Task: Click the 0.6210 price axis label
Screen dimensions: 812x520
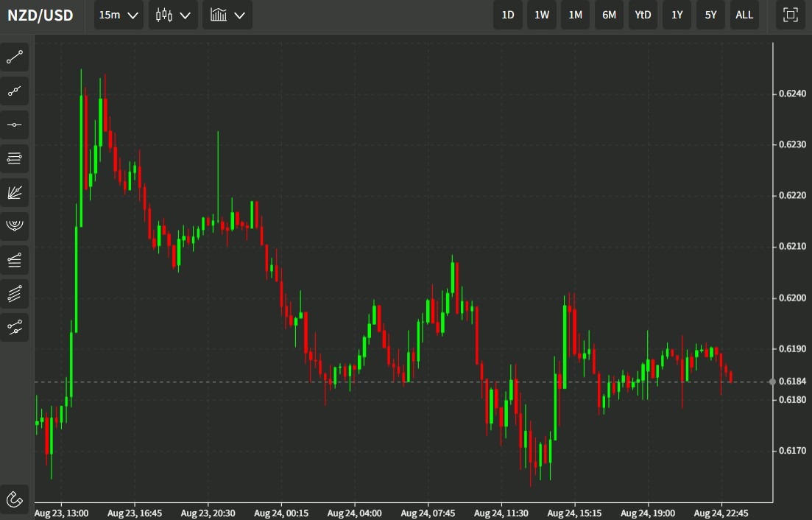Action: tap(792, 247)
